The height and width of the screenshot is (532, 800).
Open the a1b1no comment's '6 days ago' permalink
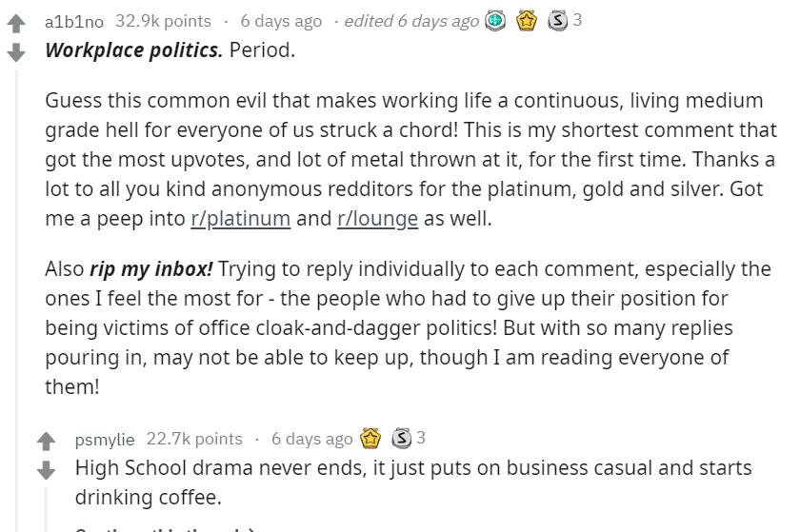[281, 21]
